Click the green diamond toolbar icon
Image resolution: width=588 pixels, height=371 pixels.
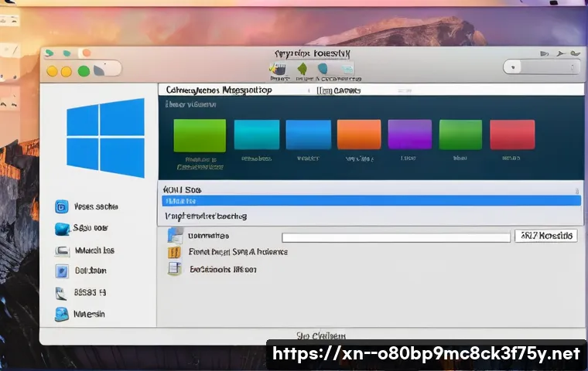[303, 69]
